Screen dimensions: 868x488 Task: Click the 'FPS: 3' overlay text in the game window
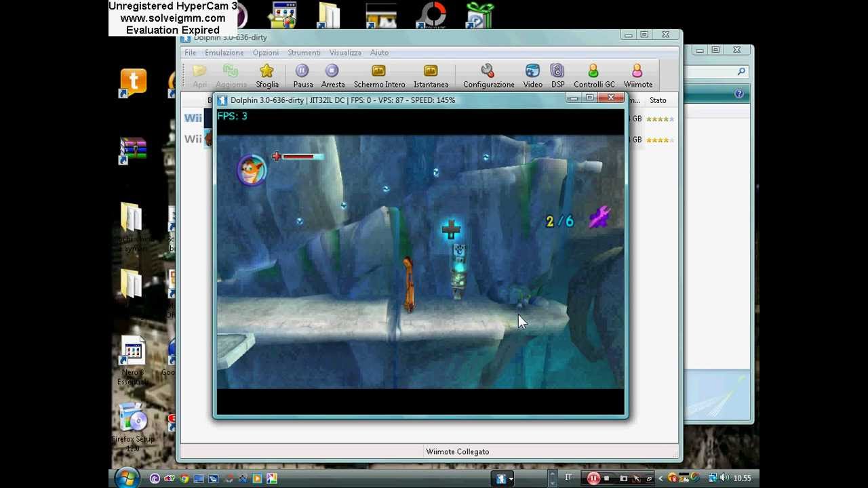click(x=232, y=116)
